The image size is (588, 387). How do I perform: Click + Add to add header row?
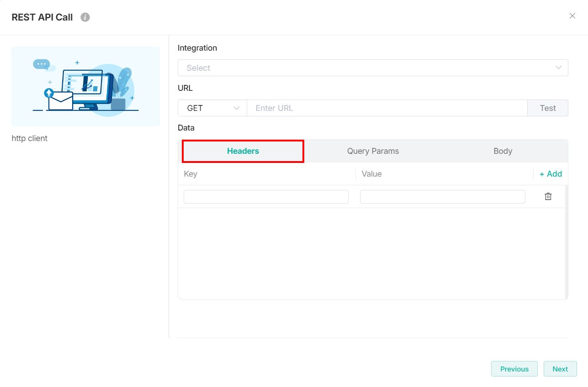tap(551, 174)
